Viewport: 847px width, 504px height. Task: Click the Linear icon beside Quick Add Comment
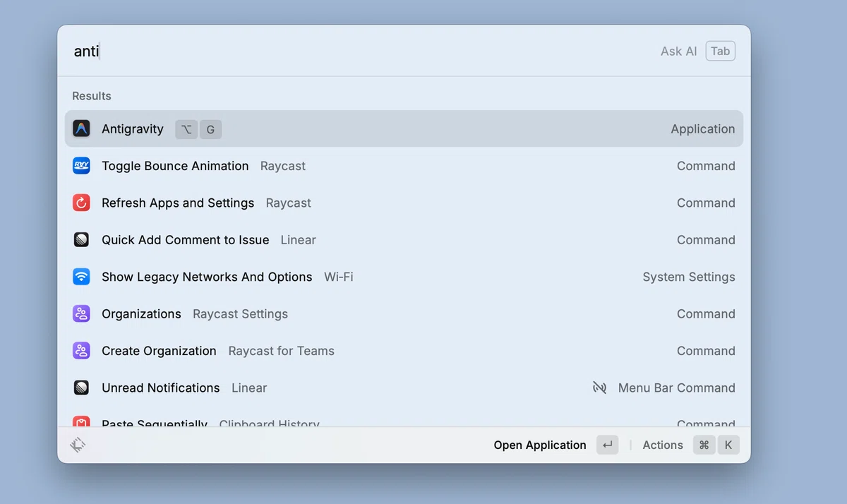[81, 240]
